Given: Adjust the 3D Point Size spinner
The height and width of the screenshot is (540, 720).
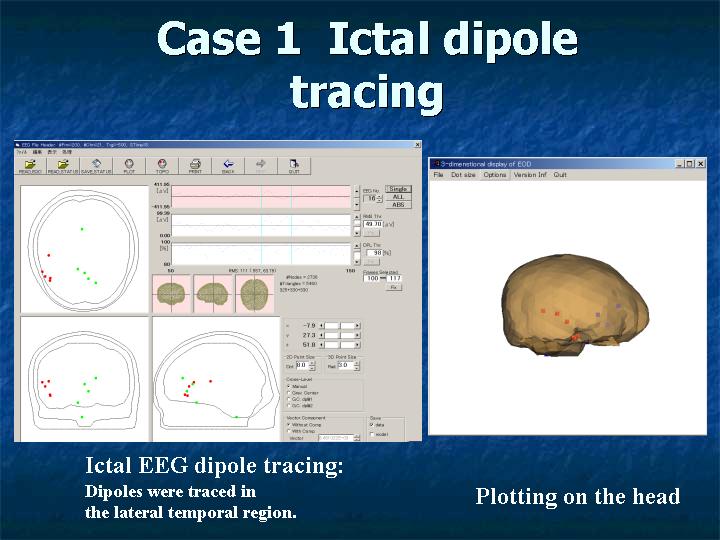Looking at the screenshot, I should [x=357, y=366].
